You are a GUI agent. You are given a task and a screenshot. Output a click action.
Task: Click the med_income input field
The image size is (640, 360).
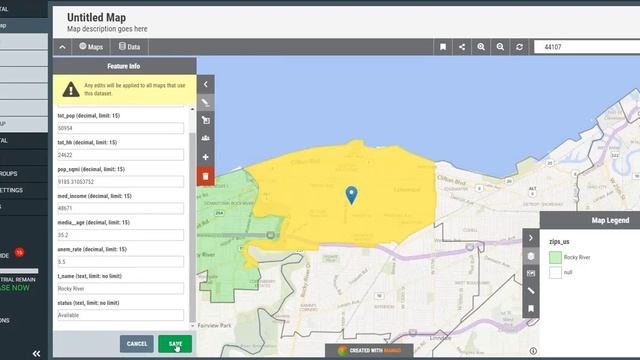[121, 208]
